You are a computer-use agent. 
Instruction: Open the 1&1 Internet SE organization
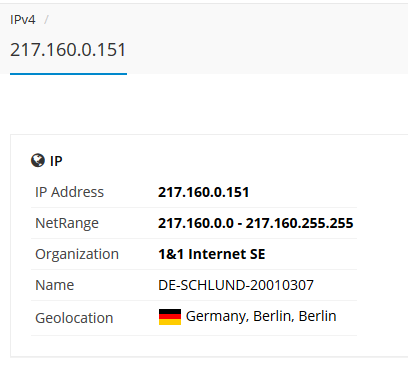[212, 254]
